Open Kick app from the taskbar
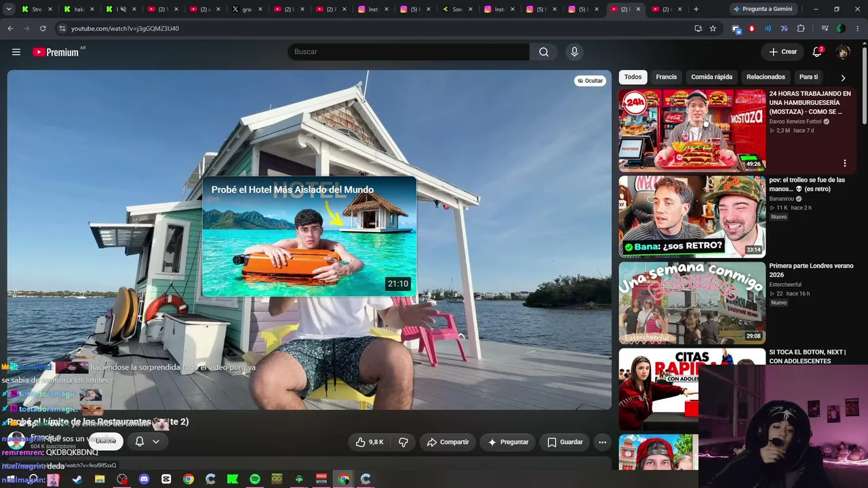The image size is (868, 488). [233, 479]
